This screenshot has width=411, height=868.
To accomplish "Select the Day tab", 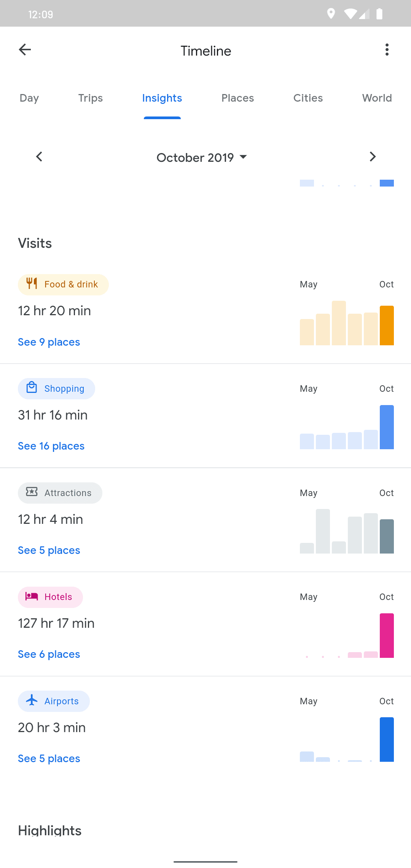I will 29,98.
